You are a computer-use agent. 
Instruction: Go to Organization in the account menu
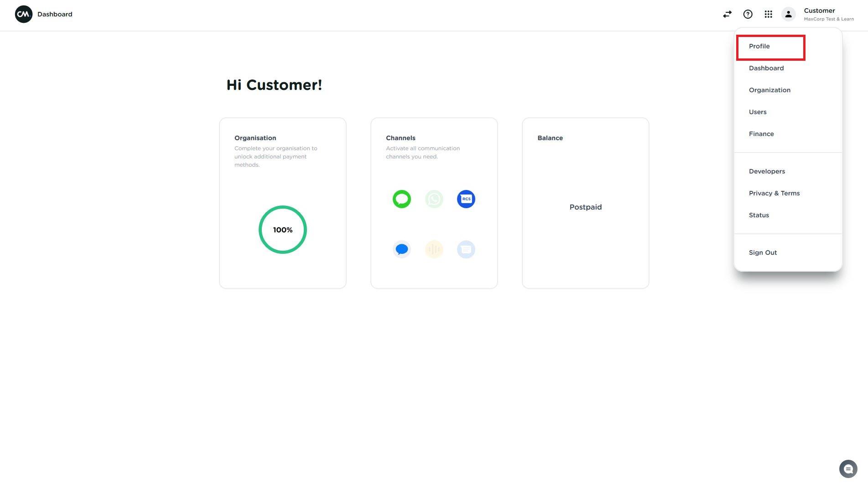tap(769, 90)
